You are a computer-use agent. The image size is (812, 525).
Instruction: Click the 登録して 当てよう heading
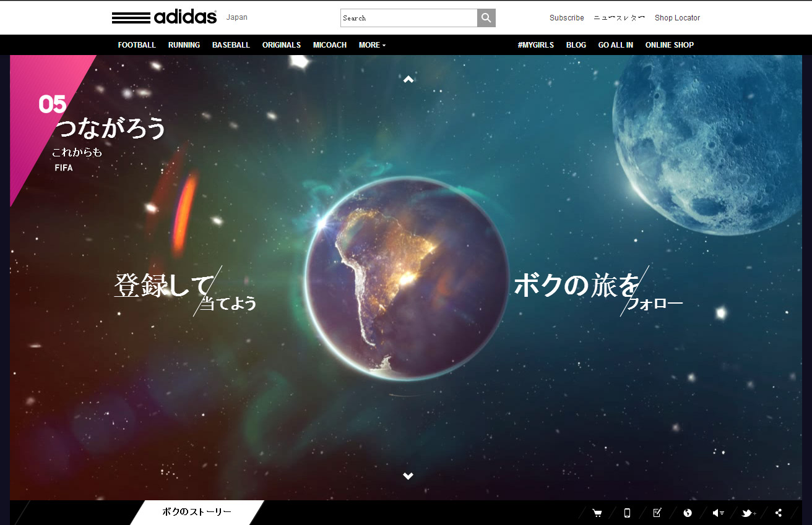(184, 291)
